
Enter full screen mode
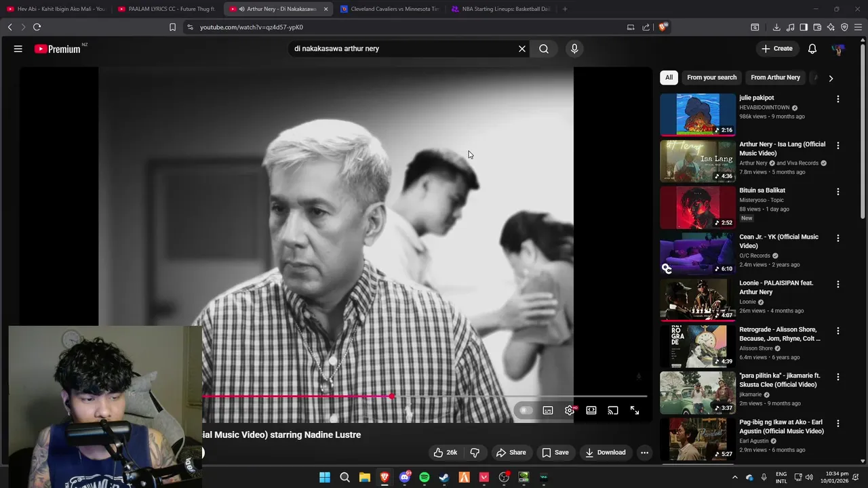tap(635, 410)
